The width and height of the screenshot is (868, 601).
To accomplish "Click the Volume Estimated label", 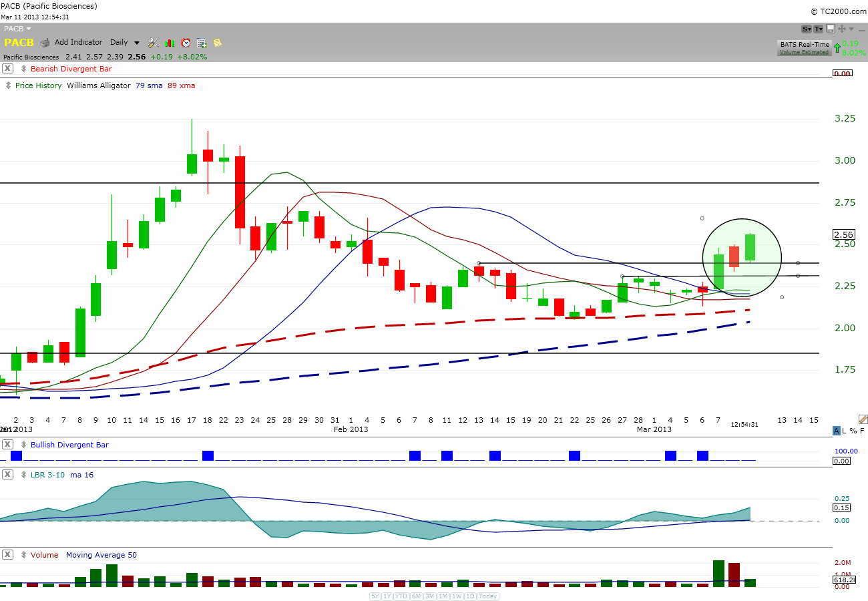I will (804, 52).
